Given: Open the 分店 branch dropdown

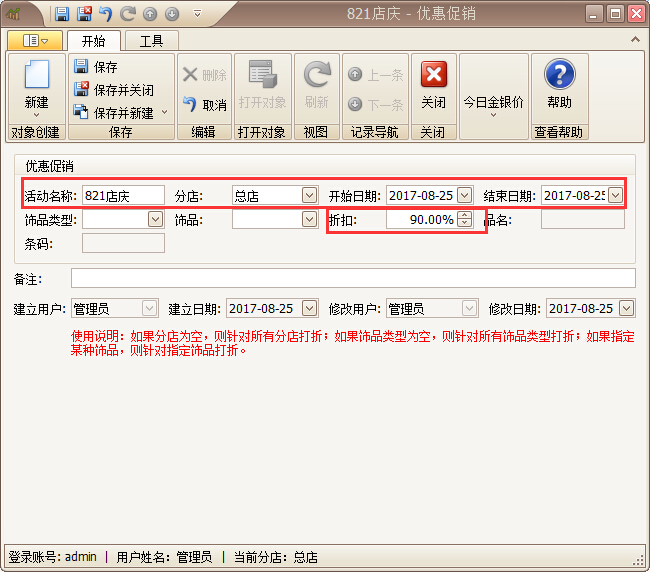Looking at the screenshot, I should point(309,195).
